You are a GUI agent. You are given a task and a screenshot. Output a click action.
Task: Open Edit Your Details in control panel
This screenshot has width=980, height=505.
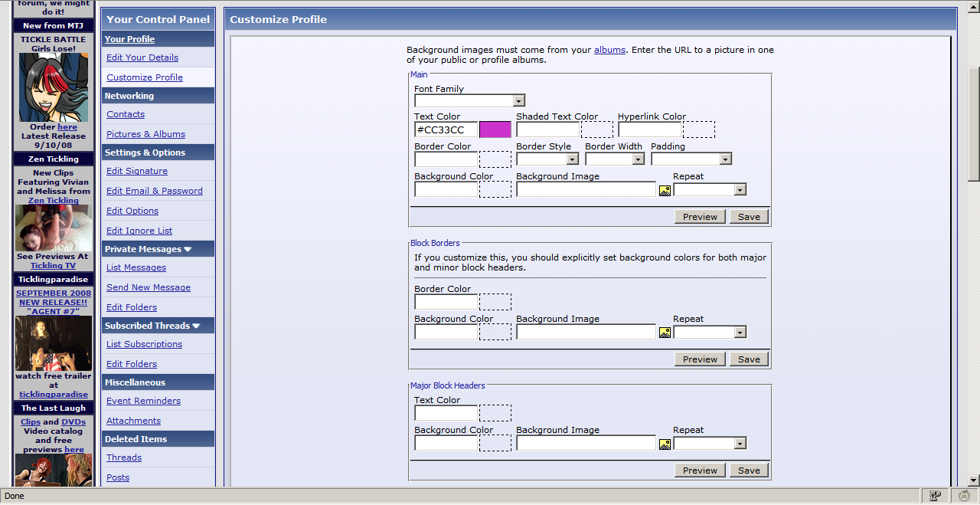[x=142, y=57]
